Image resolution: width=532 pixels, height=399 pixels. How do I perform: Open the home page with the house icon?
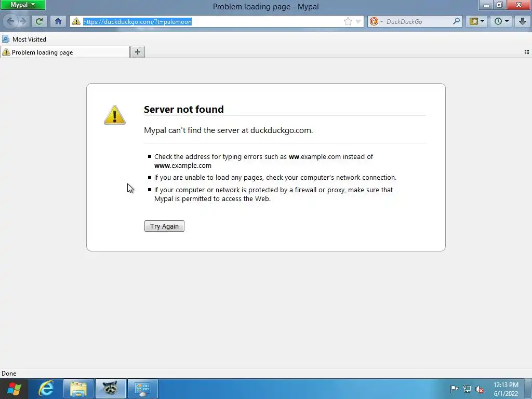[x=58, y=21]
